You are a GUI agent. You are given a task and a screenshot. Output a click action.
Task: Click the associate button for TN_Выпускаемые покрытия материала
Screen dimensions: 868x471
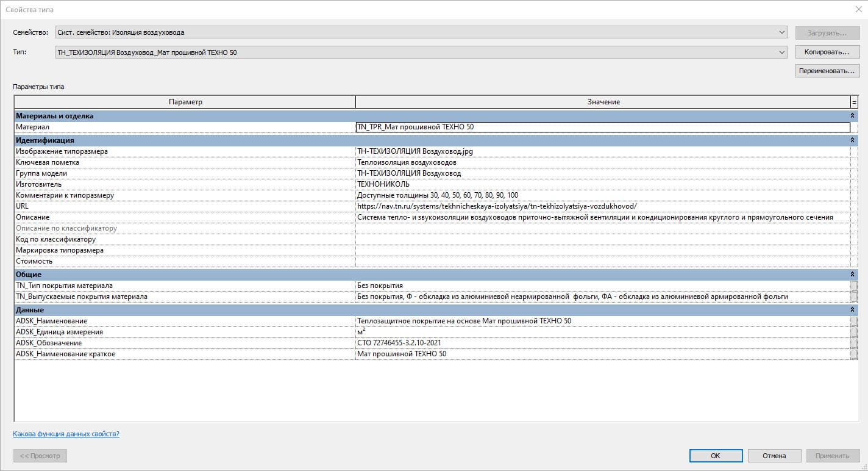(854, 297)
